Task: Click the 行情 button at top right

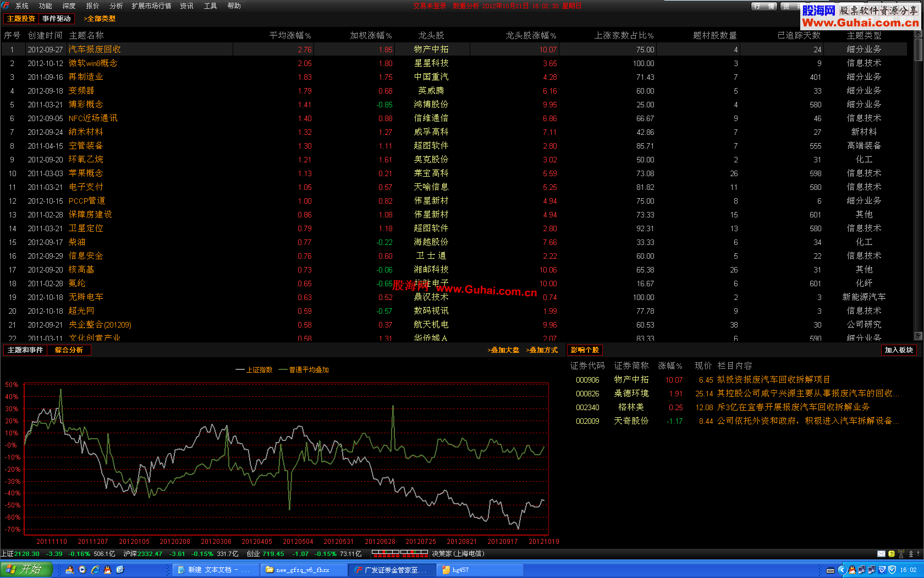Action: (765, 6)
